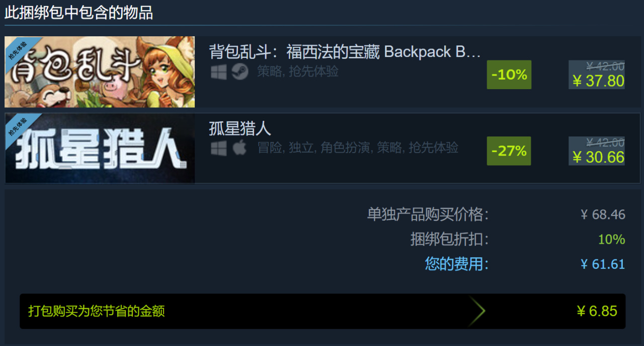Open the 孤星猎人 title link
The height and width of the screenshot is (346, 644).
click(240, 128)
